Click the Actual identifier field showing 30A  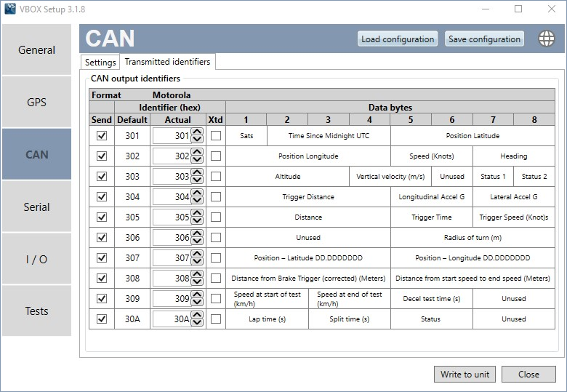172,319
